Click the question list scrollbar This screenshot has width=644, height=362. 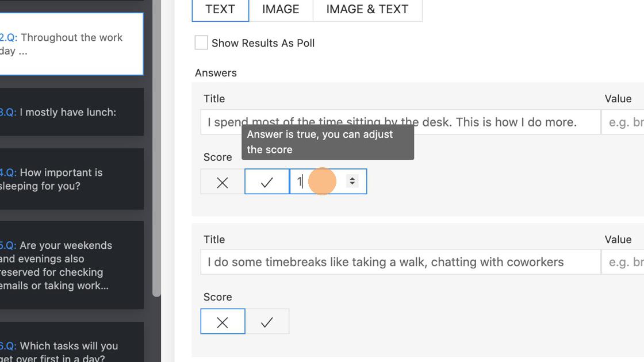coord(156,149)
